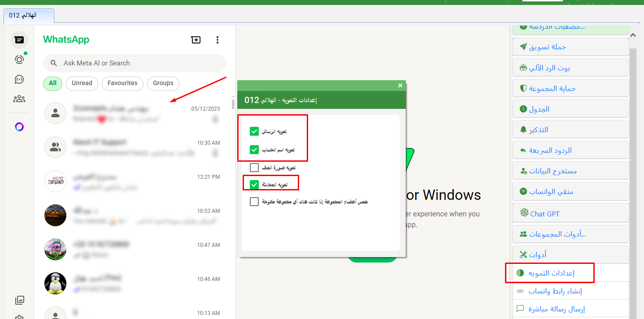Click the Meta AI circle icon
The image size is (644, 319).
19,127
